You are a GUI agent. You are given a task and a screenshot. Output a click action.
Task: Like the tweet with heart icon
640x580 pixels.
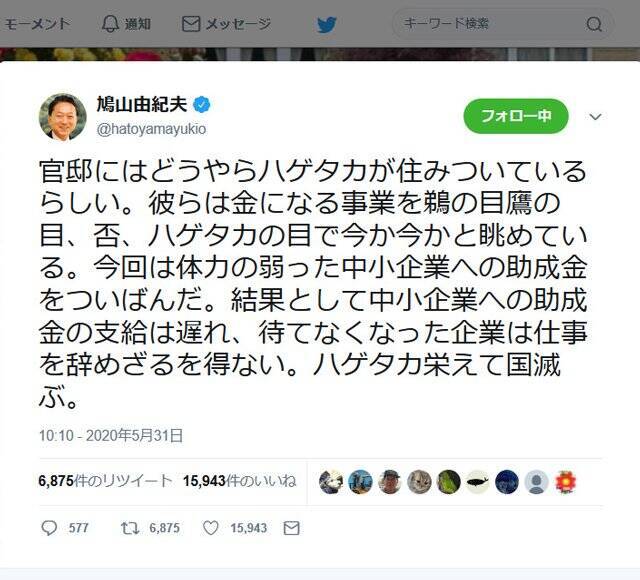(211, 528)
